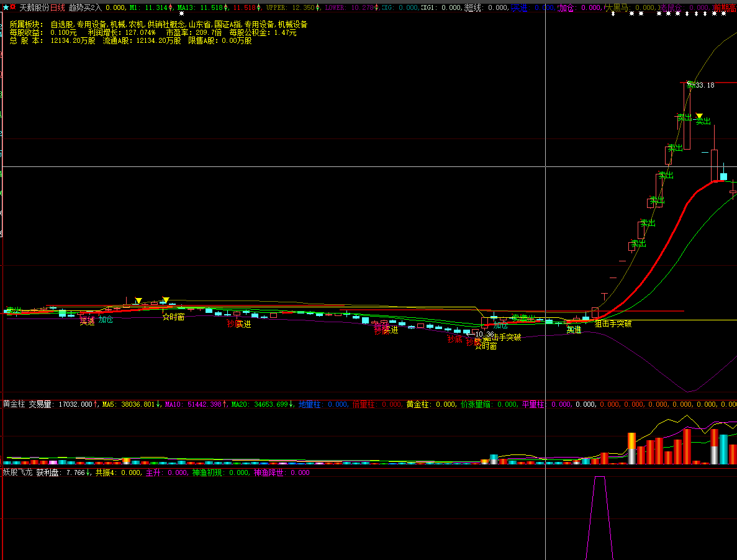Open the 趋势买2入 indicator name
The width and height of the screenshot is (737, 560).
pos(85,7)
